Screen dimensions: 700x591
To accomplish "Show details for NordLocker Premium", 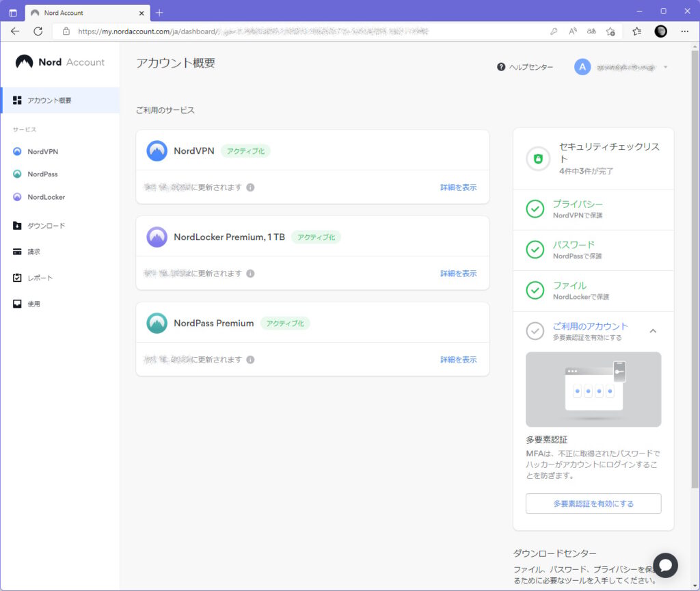I will coord(459,274).
